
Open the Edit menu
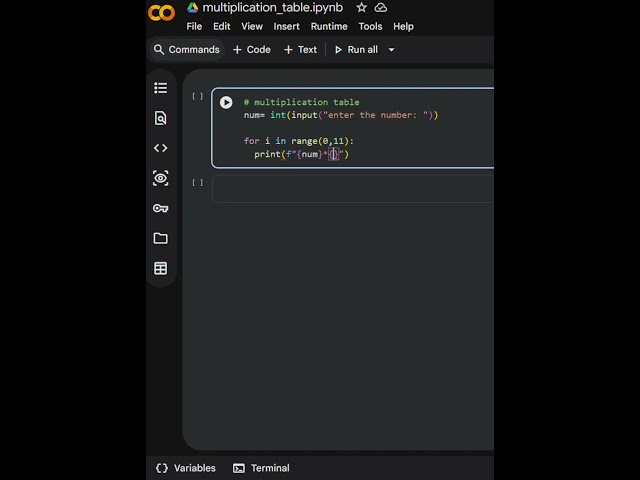point(222,27)
